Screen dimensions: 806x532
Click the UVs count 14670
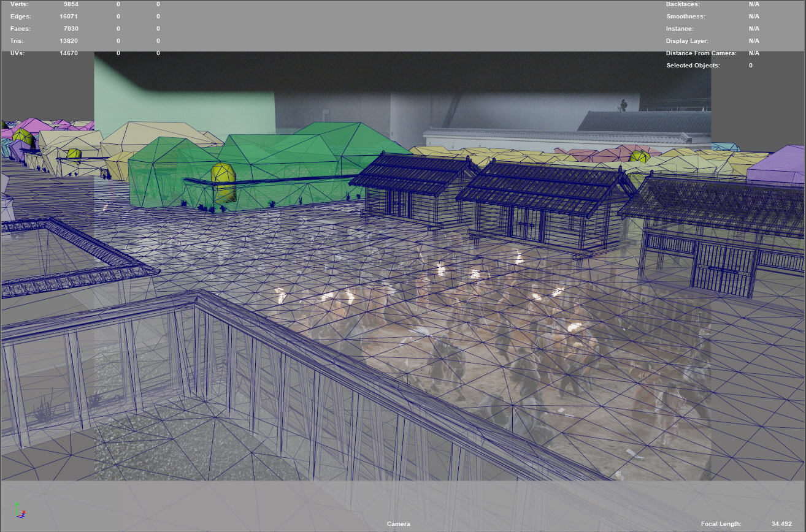tap(69, 53)
